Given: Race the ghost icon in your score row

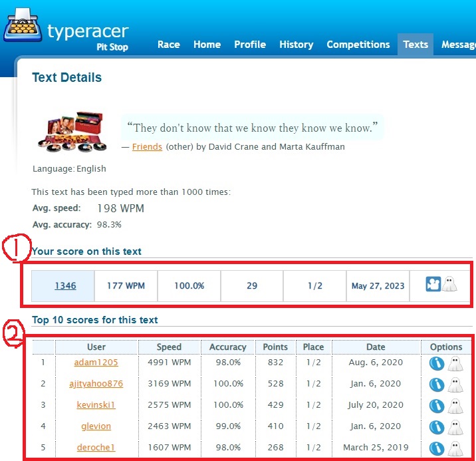Looking at the screenshot, I should (x=449, y=284).
